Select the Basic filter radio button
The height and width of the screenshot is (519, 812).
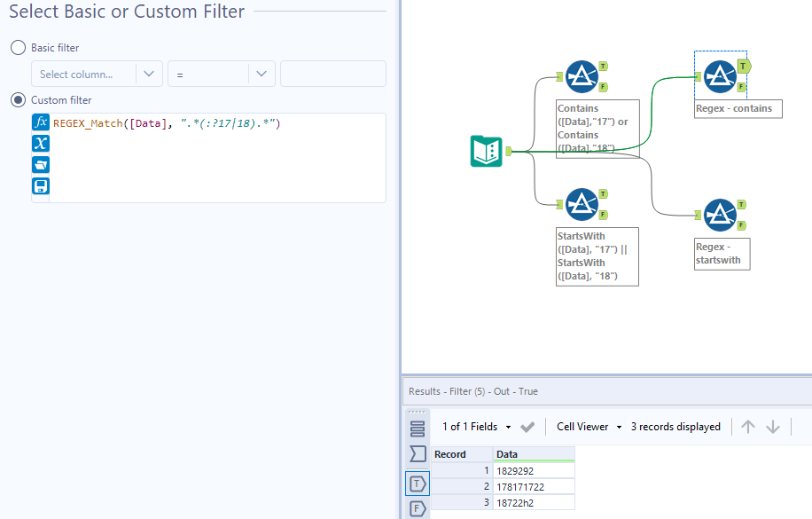tap(18, 48)
